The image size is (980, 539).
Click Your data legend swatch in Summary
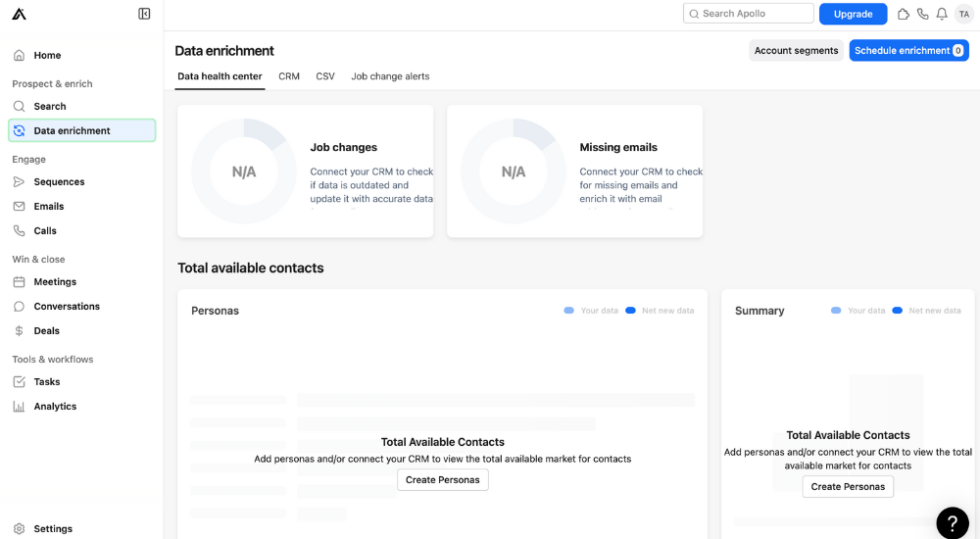(x=836, y=311)
